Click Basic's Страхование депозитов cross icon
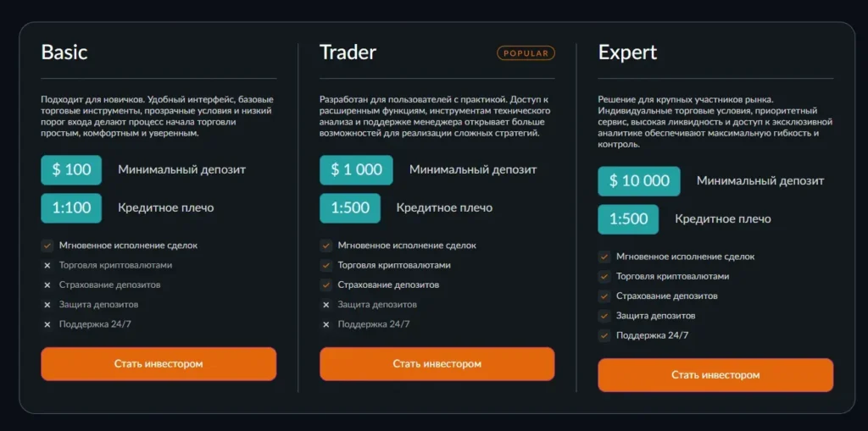Screen dimensions: 868x431 [x=47, y=285]
